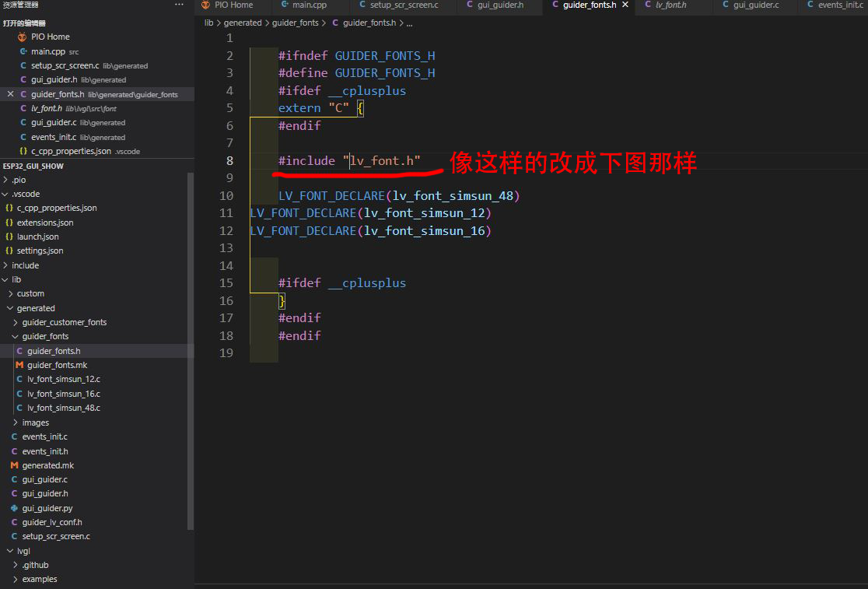Open the gui_guider.h editor tab
This screenshot has height=589, width=868.
coord(495,5)
